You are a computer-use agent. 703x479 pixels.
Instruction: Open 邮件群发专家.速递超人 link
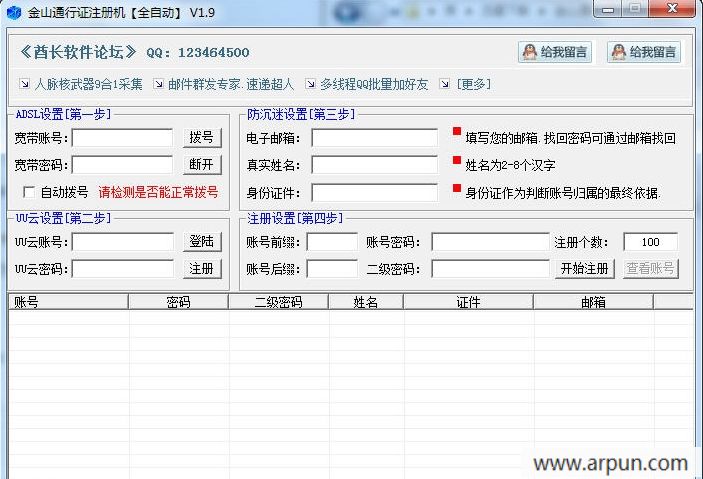pyautogui.click(x=231, y=84)
